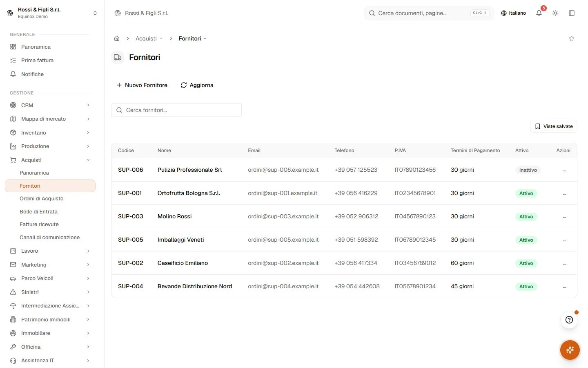Screen dimensions: 588x368
Task: Select supplier code SUP-002
Action: pos(131,263)
